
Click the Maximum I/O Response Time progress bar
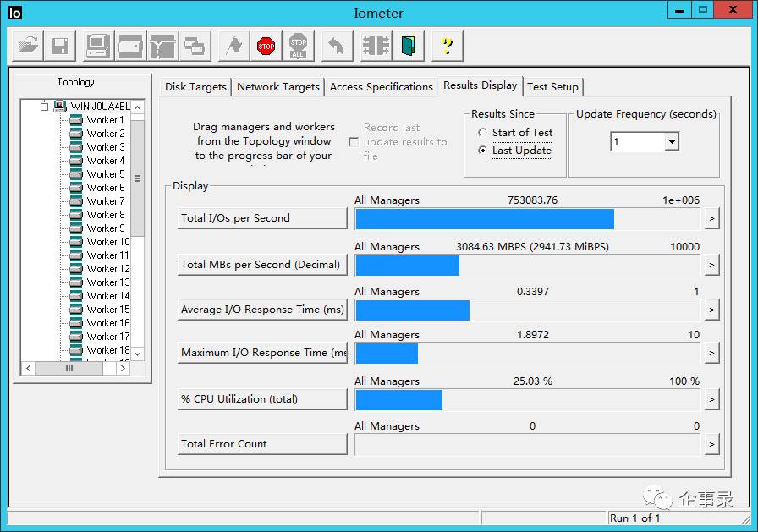[x=527, y=354]
